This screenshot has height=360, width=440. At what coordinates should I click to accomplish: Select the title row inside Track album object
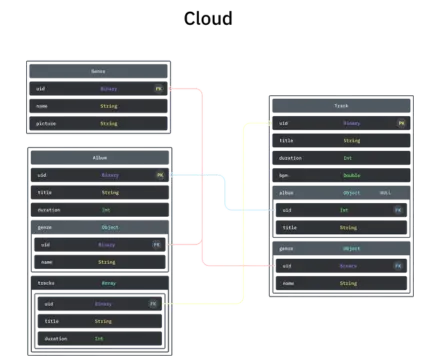coord(341,227)
